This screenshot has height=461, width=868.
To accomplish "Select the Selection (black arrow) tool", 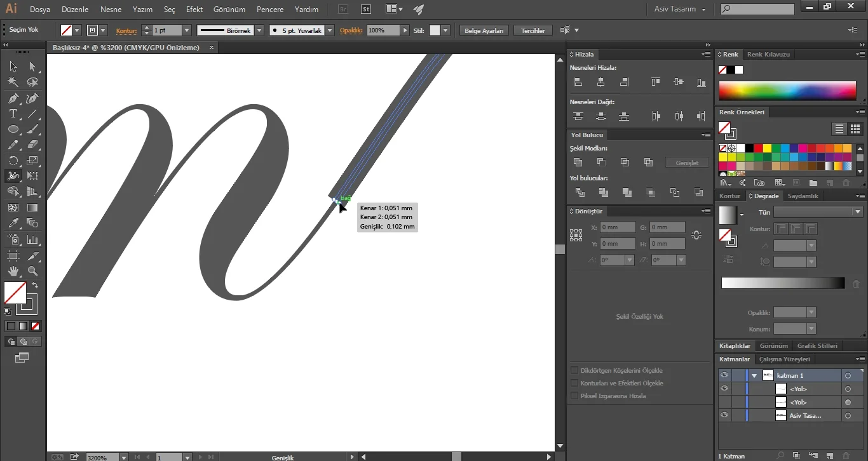I will tap(13, 67).
